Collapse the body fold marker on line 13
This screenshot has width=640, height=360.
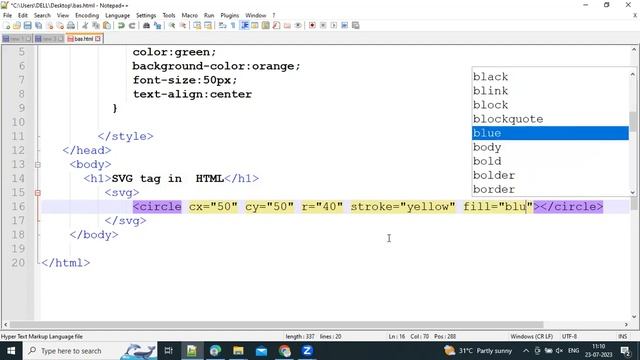pyautogui.click(x=38, y=165)
